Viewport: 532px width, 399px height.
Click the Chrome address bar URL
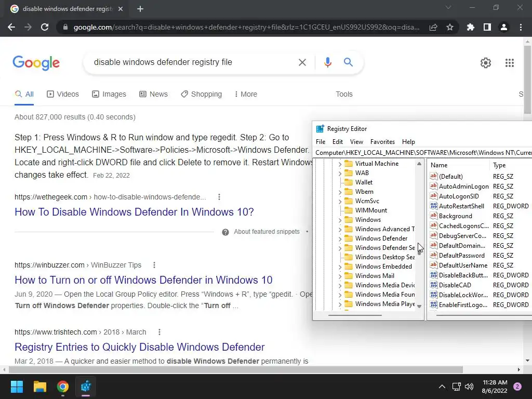246,27
